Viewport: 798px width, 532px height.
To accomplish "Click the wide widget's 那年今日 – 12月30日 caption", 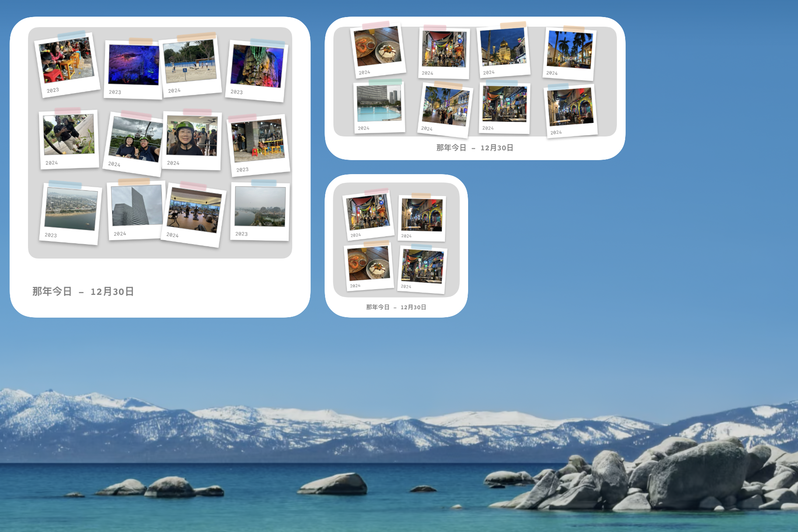I will click(x=475, y=148).
